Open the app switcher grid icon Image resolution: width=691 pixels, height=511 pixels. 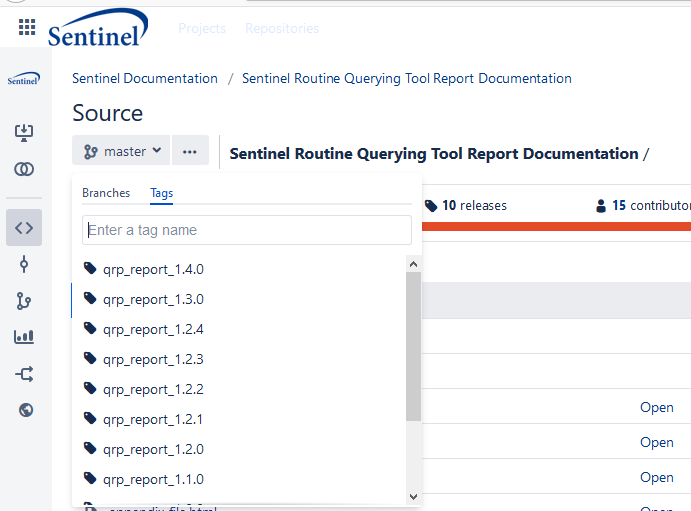coord(27,28)
